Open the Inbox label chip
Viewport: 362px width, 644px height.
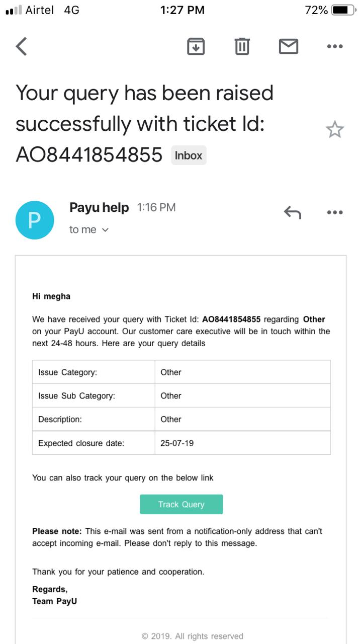tap(189, 155)
